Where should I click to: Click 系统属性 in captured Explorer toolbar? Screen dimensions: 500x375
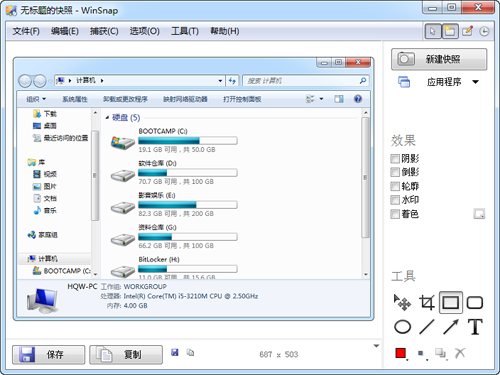75,99
